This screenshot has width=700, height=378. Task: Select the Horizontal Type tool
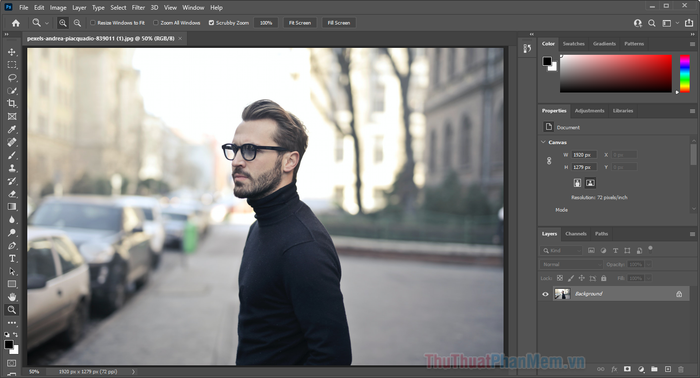(x=12, y=258)
